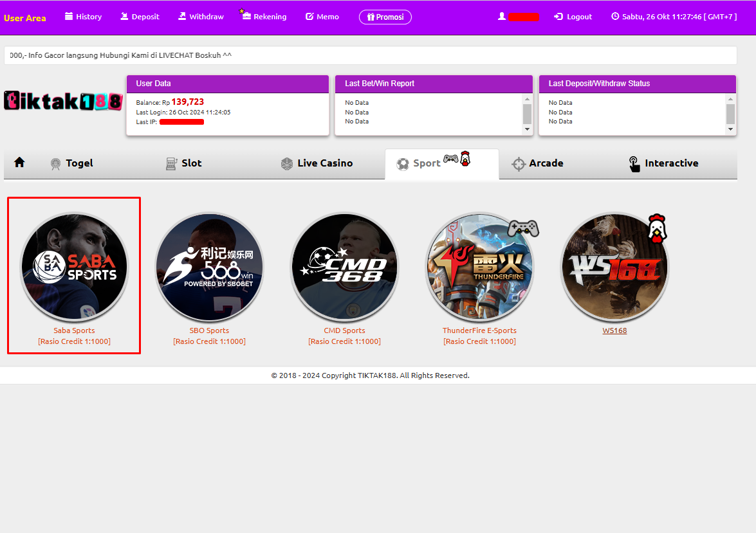
Task: Click the Slot machine icon
Action: coord(171,164)
